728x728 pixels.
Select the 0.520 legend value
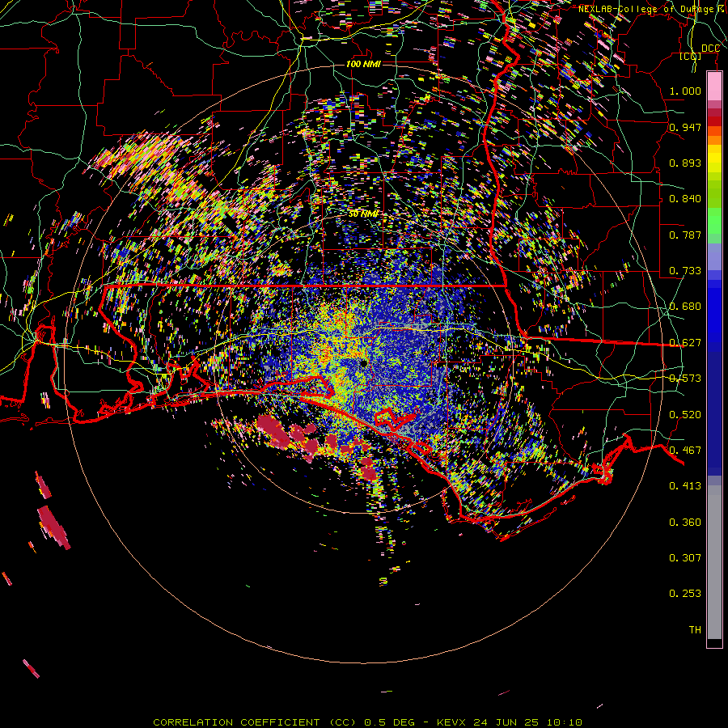(x=685, y=415)
